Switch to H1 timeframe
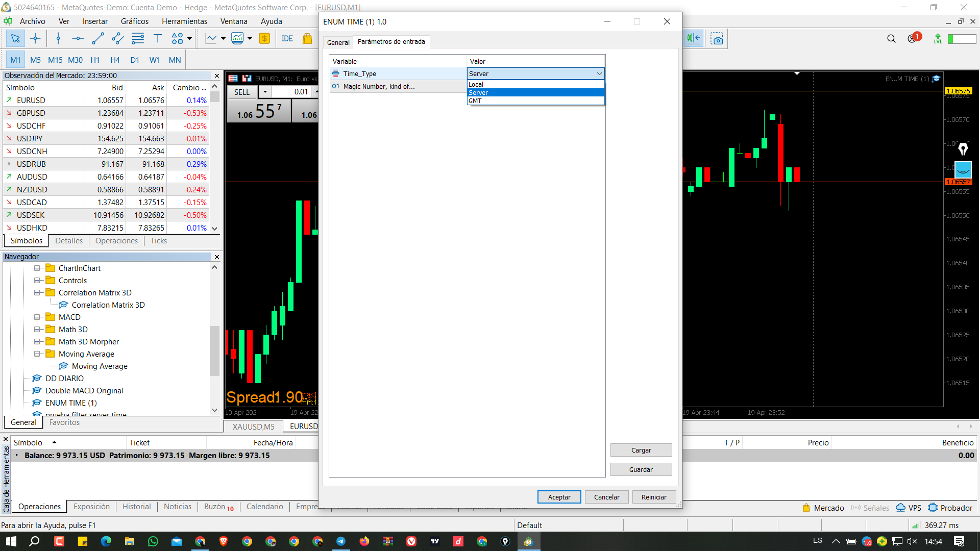 95,60
